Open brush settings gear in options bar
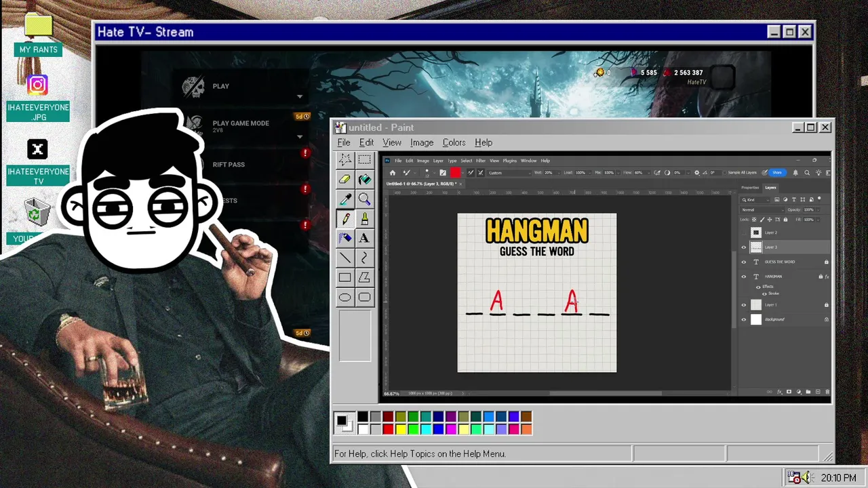This screenshot has height=488, width=868. pyautogui.click(x=696, y=173)
